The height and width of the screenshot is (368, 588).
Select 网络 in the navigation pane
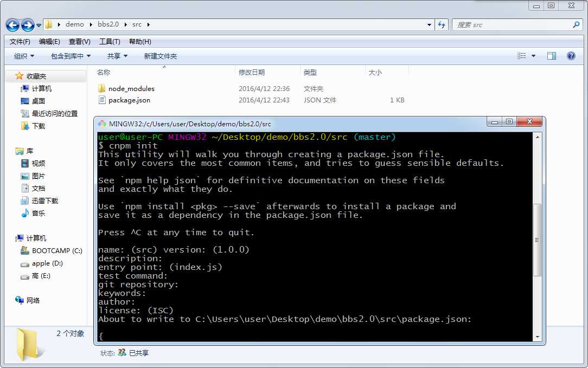click(33, 301)
